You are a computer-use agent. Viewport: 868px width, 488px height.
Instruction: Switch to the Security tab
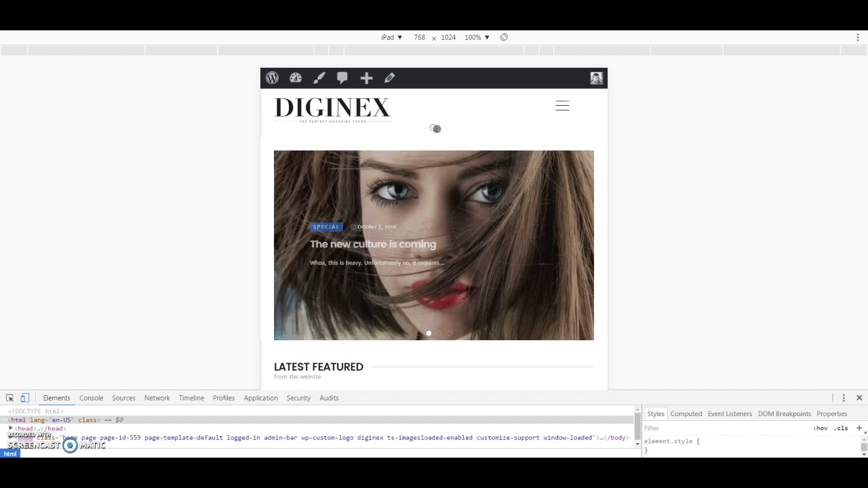(298, 398)
